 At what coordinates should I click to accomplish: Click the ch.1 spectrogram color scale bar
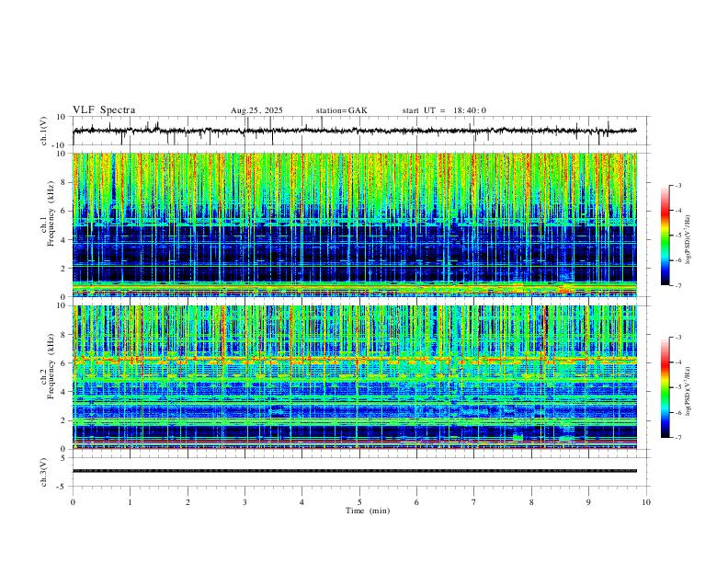[x=665, y=236]
